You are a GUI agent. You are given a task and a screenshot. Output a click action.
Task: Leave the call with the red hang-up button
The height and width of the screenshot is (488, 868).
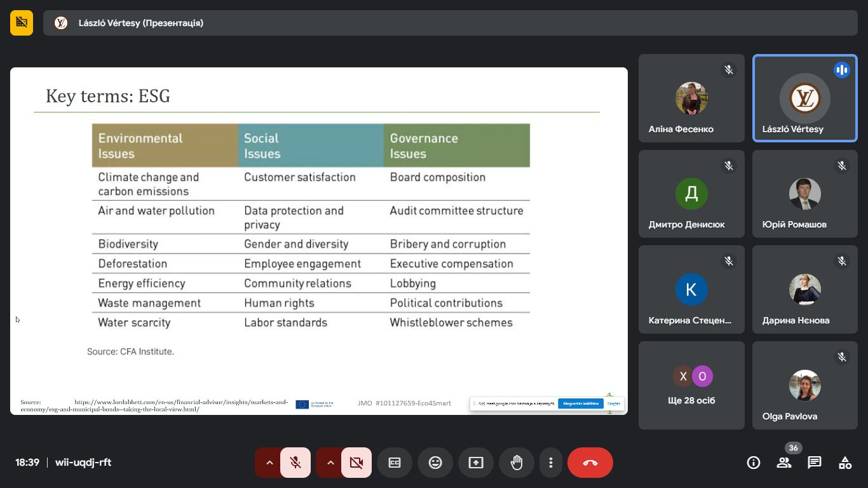pyautogui.click(x=590, y=463)
